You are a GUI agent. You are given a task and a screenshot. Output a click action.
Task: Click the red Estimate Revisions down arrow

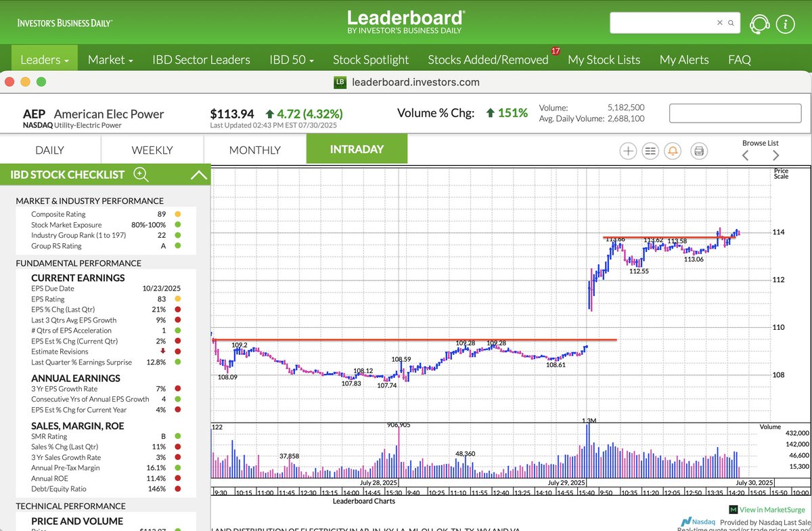162,352
